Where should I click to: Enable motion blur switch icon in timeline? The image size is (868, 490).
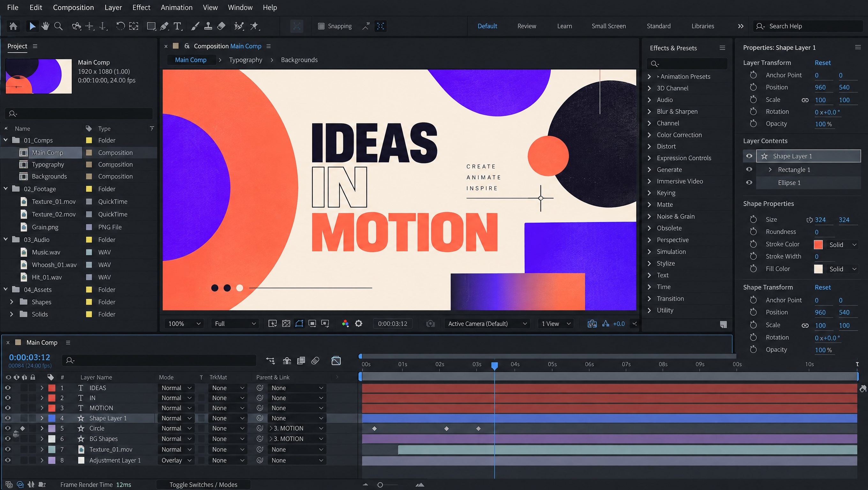pos(315,361)
